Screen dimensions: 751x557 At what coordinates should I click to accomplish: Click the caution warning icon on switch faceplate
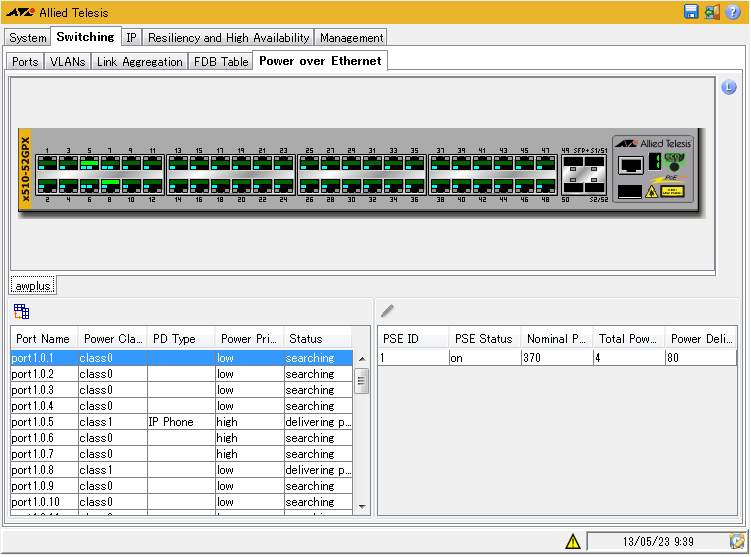[x=651, y=192]
